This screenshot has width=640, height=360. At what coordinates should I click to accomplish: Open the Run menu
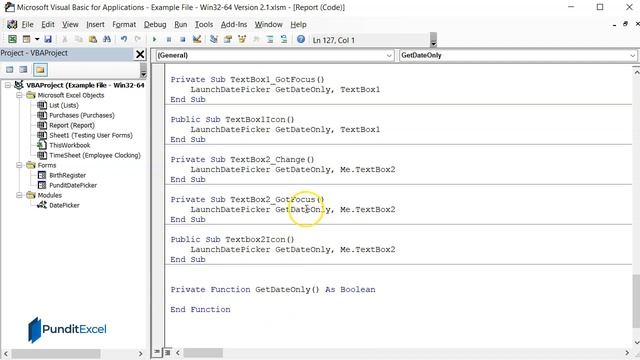click(x=180, y=24)
